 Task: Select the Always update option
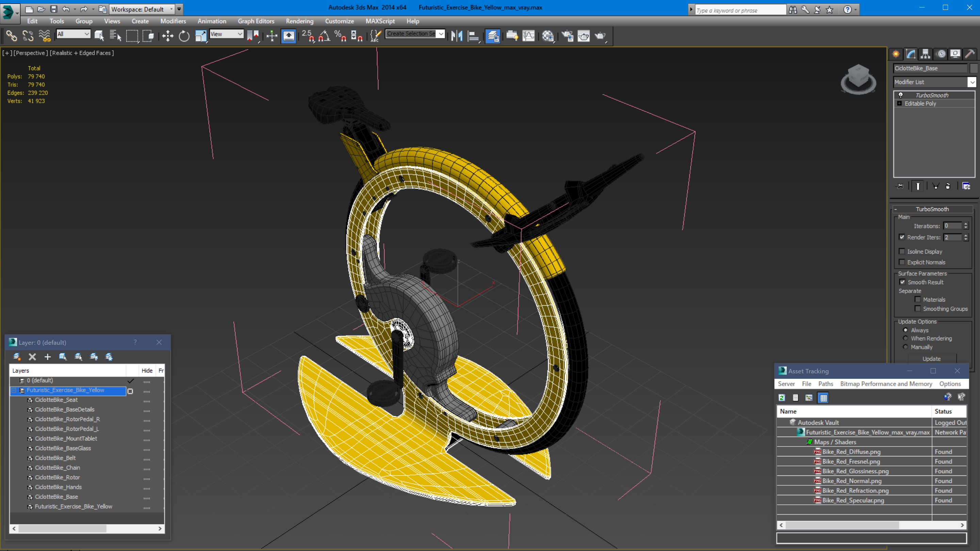point(905,330)
